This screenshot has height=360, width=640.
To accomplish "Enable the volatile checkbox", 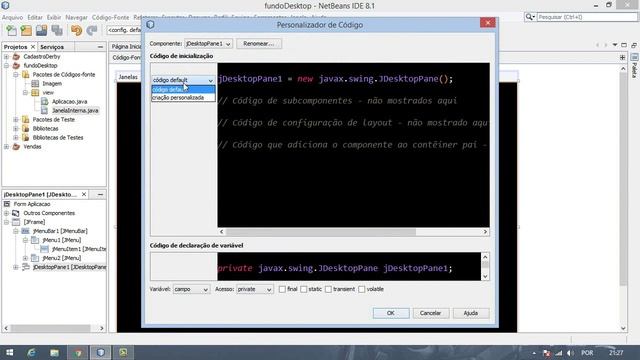I will pyautogui.click(x=362, y=289).
